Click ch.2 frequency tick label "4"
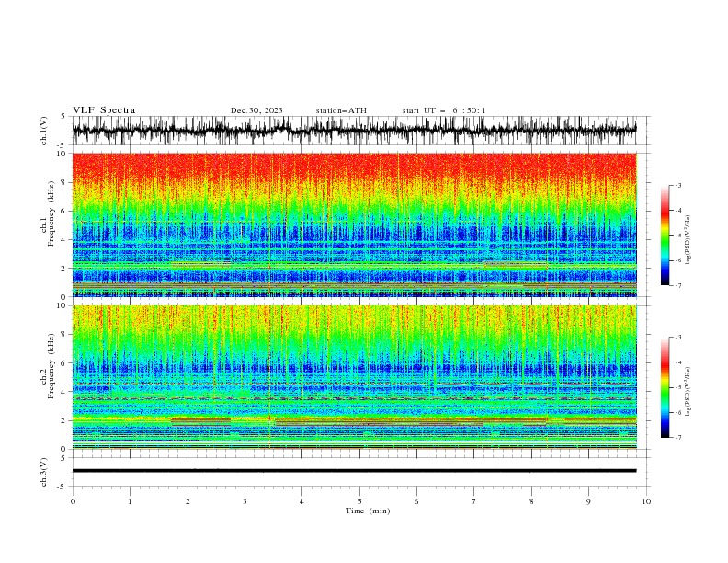 65,392
